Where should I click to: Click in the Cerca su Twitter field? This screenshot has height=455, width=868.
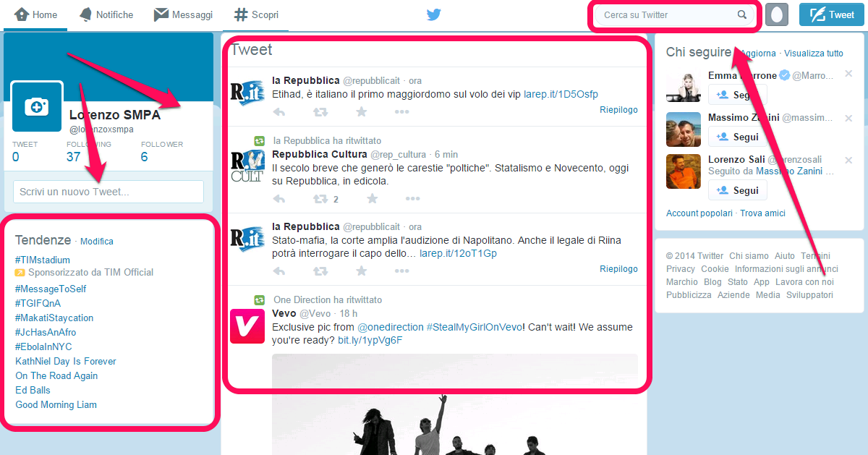(665, 14)
